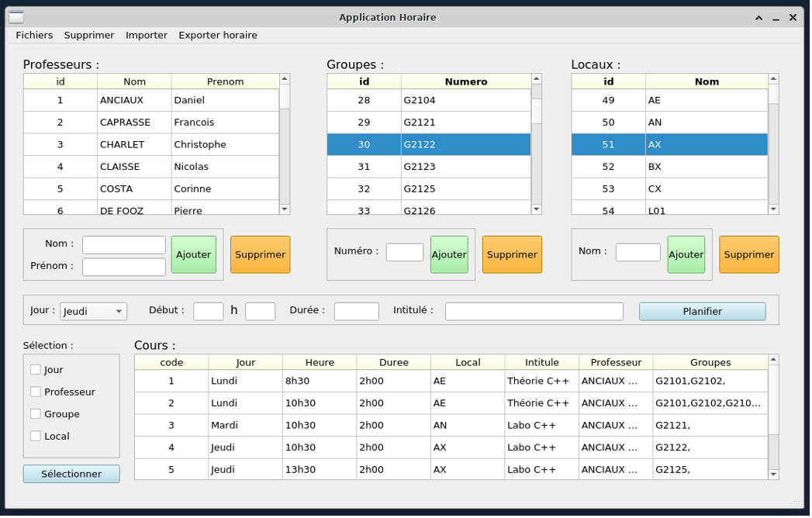This screenshot has width=812, height=518.
Task: Click Cours table scroll-down arrow
Action: [x=774, y=475]
